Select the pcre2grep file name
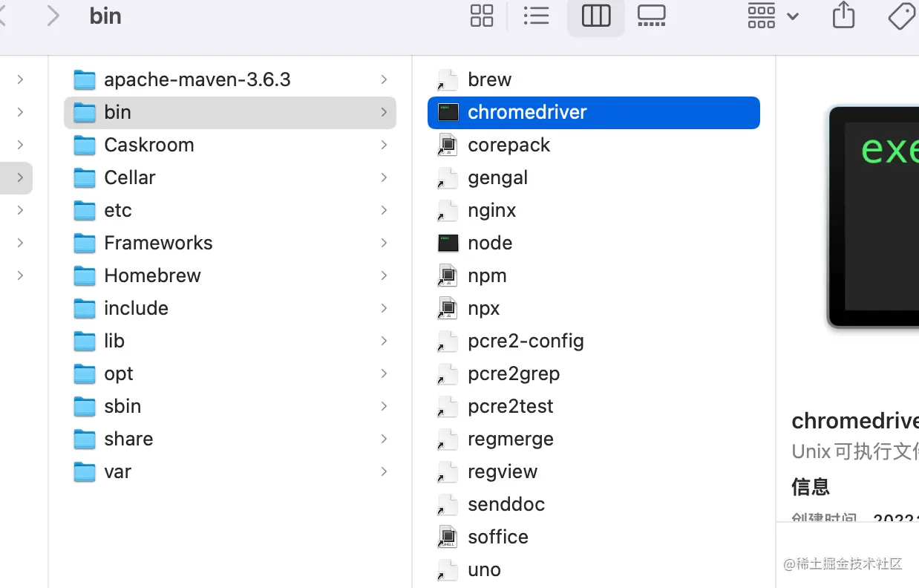 tap(514, 374)
